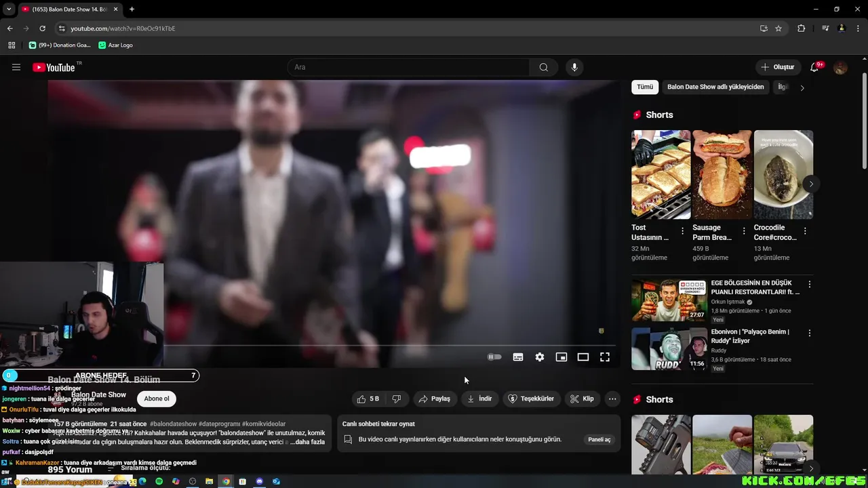Go back in browser history
Viewport: 868px width, 488px height.
click(9, 28)
